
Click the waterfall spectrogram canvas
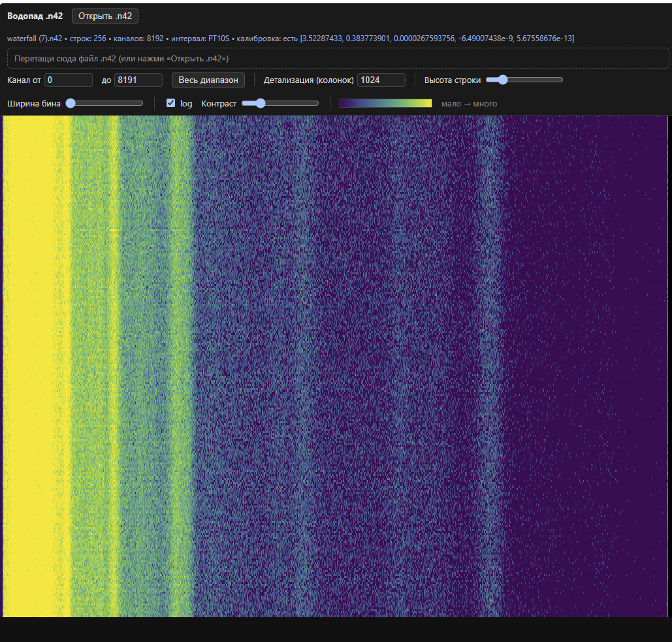pyautogui.click(x=335, y=366)
